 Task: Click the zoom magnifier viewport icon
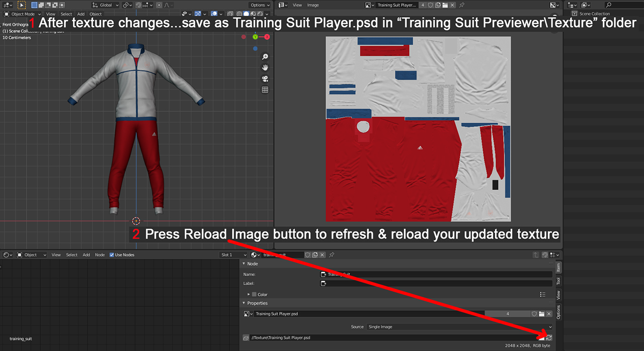265,57
